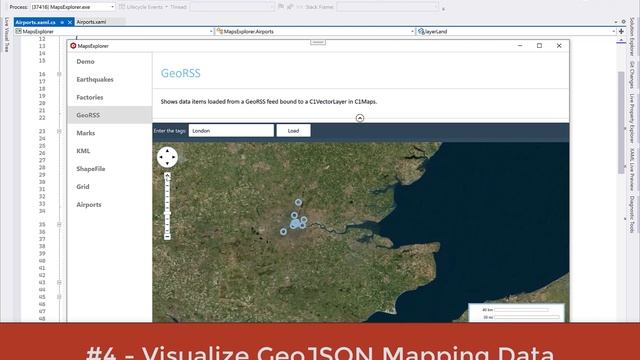Image resolution: width=640 pixels, height=360 pixels.
Task: Click the map scale legend box
Action: click(516, 313)
